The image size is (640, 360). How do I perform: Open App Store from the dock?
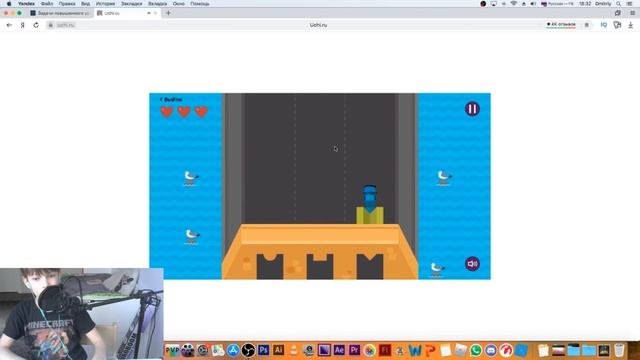(x=233, y=350)
